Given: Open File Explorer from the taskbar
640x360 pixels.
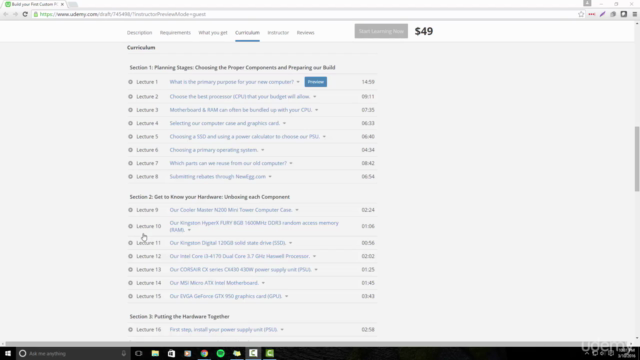Looking at the screenshot, I should coord(155,353).
